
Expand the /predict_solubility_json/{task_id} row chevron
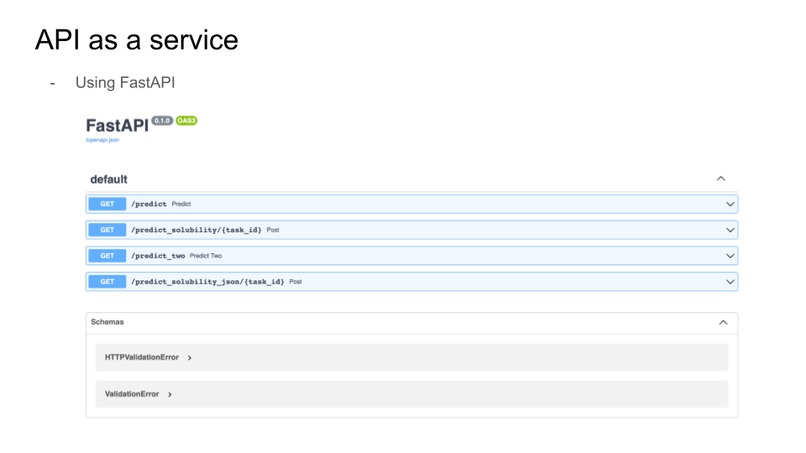click(730, 282)
